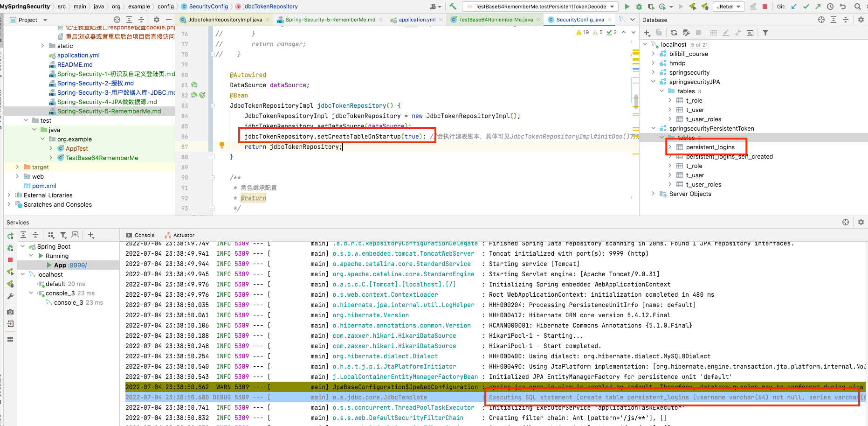Screen dimensions: 868x426
Task: Click the red Stop button in Services sidebar
Action: pyautogui.click(x=11, y=259)
